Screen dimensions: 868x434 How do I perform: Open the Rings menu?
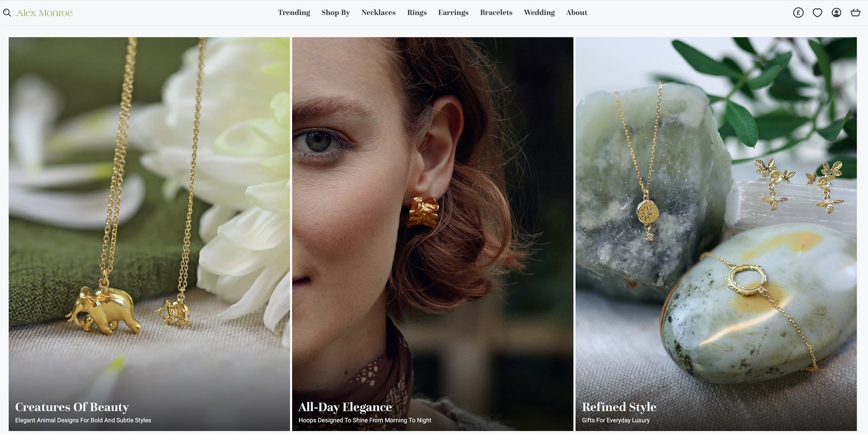417,13
